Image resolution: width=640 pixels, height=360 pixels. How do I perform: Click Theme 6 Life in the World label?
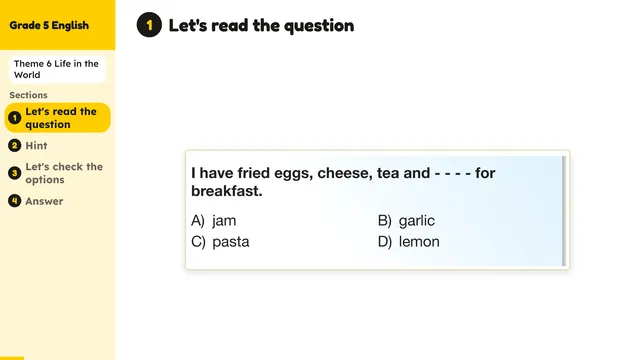point(57,69)
